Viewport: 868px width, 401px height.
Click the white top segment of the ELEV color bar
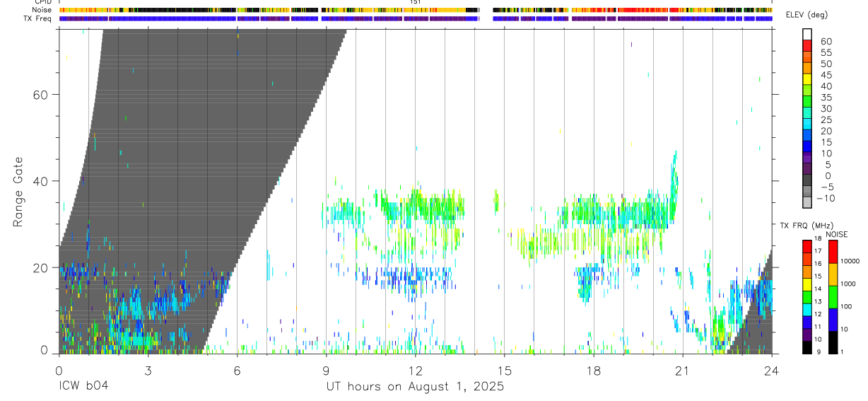(x=807, y=34)
